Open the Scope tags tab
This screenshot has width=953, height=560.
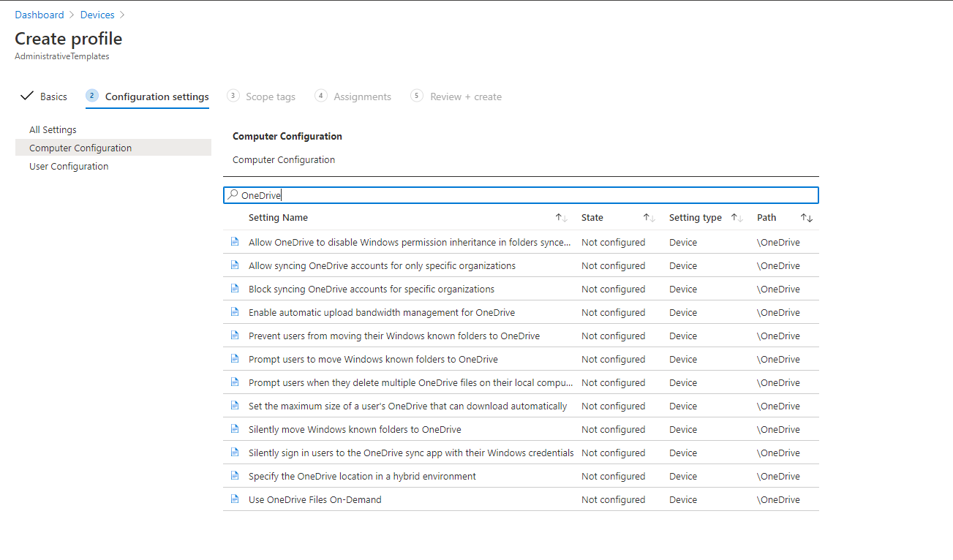coord(271,97)
